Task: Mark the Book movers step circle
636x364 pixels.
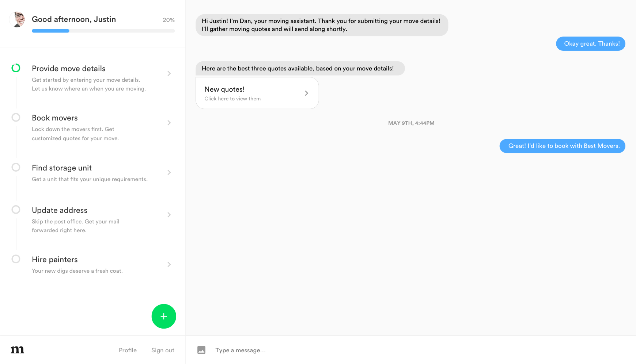Action: tap(16, 118)
